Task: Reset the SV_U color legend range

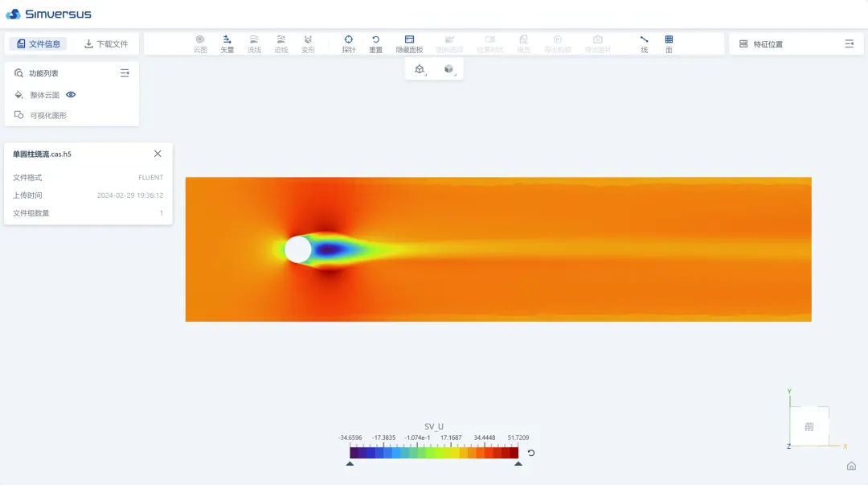Action: 531,453
